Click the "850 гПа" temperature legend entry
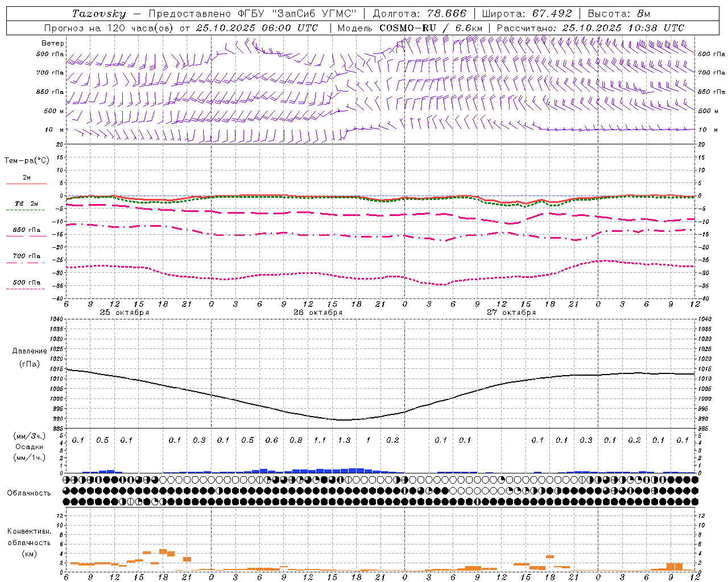This screenshot has width=728, height=582. click(27, 230)
